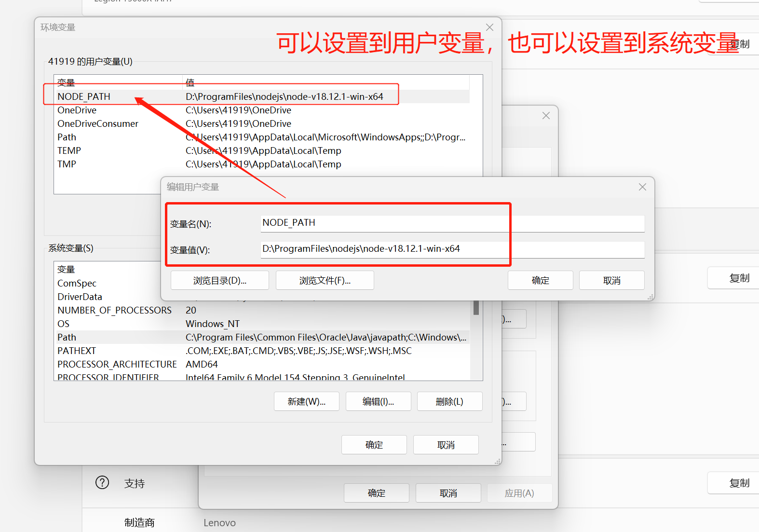Click 确定 in the 环境变量 window
The height and width of the screenshot is (532, 759).
point(374,445)
